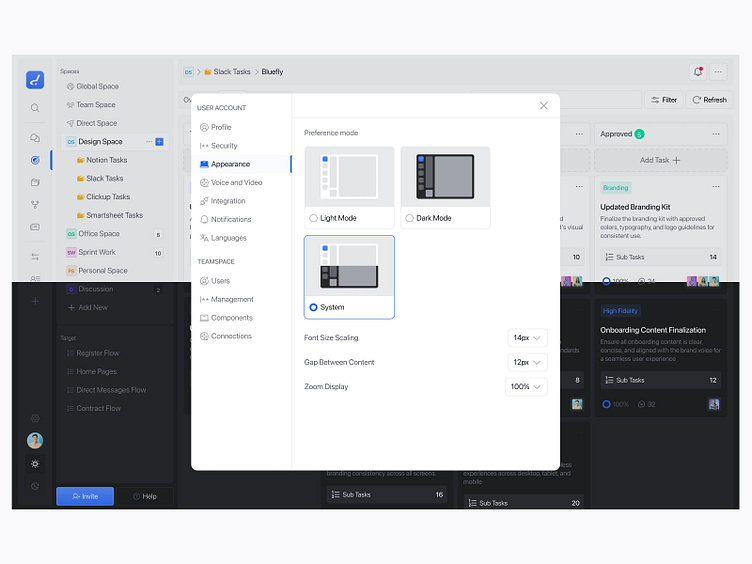Click the Refresh button
The width and height of the screenshot is (752, 564).
(708, 100)
